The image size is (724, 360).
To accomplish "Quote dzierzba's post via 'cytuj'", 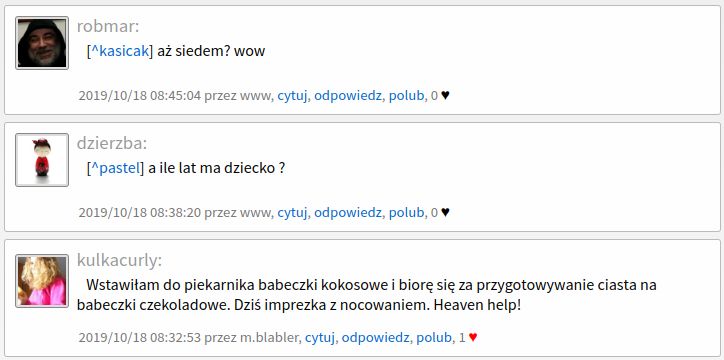I will point(292,212).
